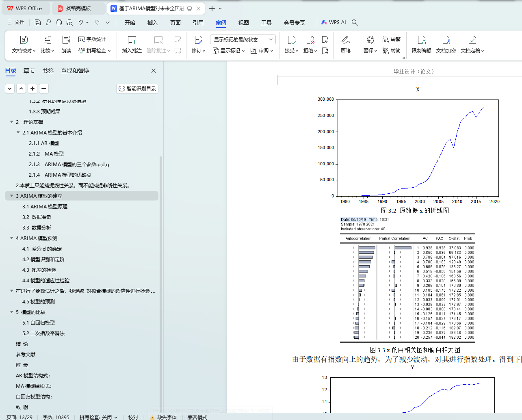This screenshot has width=522, height=420.
Task: Go to '3.2 数据准备' heading
Action: coord(37,217)
